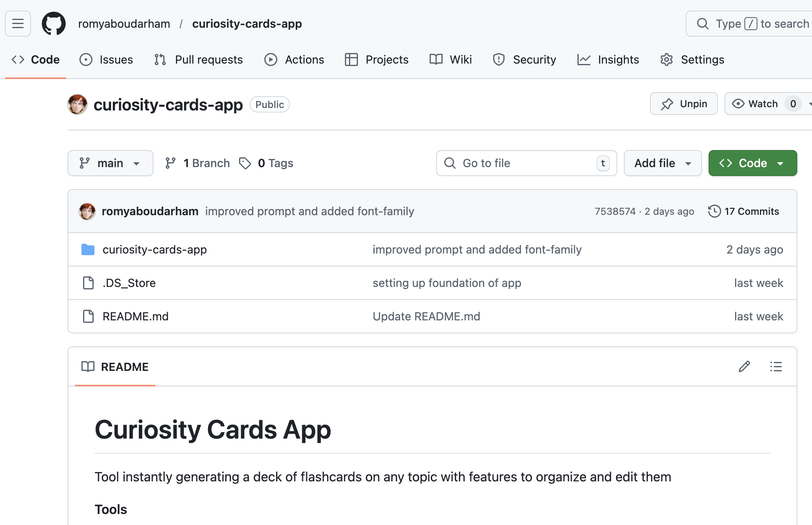Click the repository owner avatar

[77, 104]
